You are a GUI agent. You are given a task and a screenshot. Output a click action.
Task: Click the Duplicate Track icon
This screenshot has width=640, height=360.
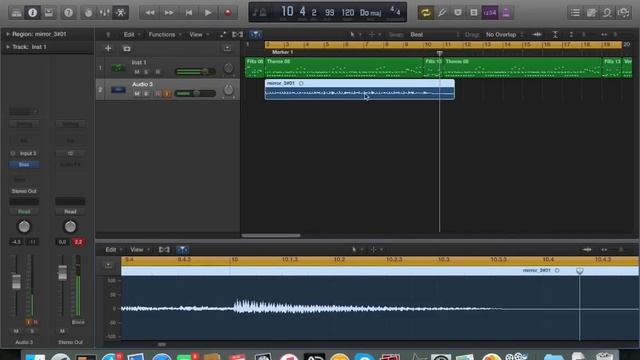(x=127, y=49)
